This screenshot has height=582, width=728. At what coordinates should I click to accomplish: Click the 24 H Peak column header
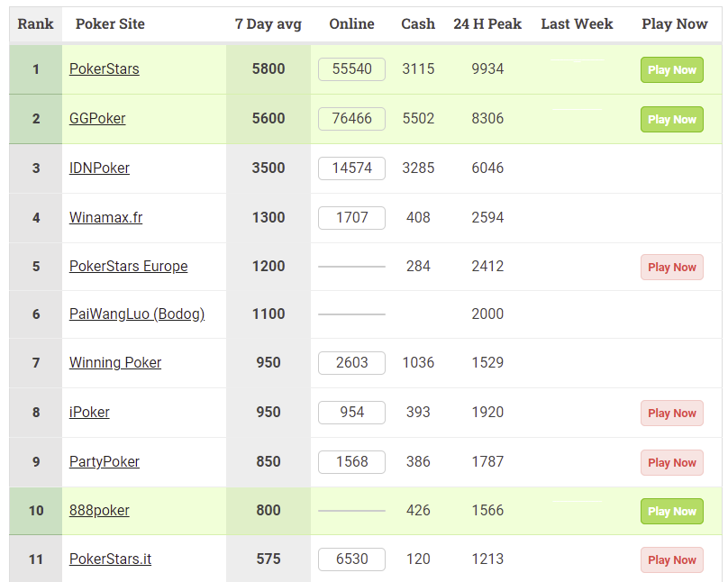487,24
